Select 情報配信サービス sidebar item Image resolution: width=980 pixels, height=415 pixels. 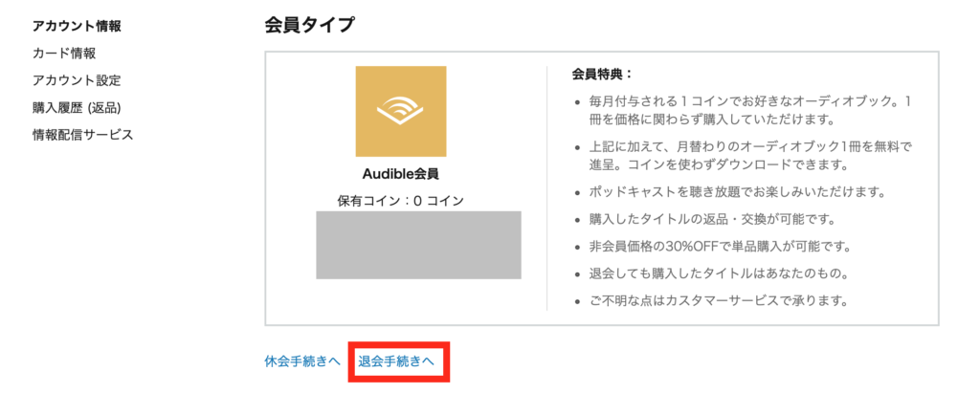(x=83, y=135)
